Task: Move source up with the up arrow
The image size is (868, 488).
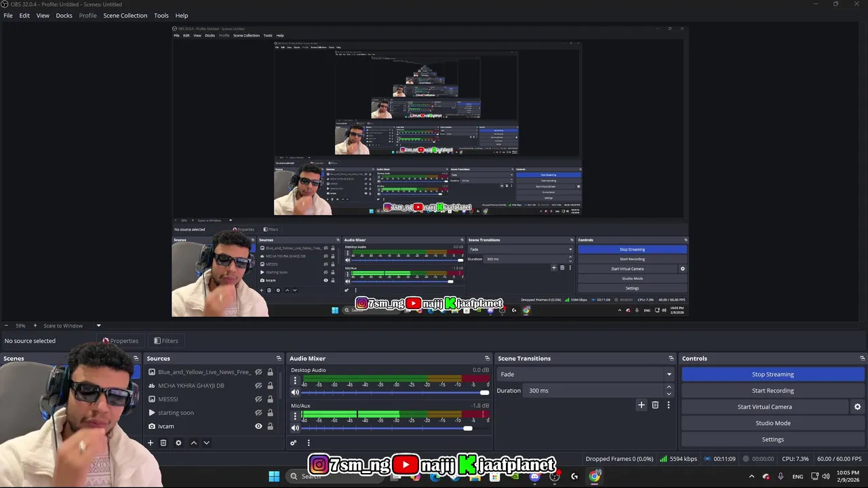Action: (x=193, y=443)
